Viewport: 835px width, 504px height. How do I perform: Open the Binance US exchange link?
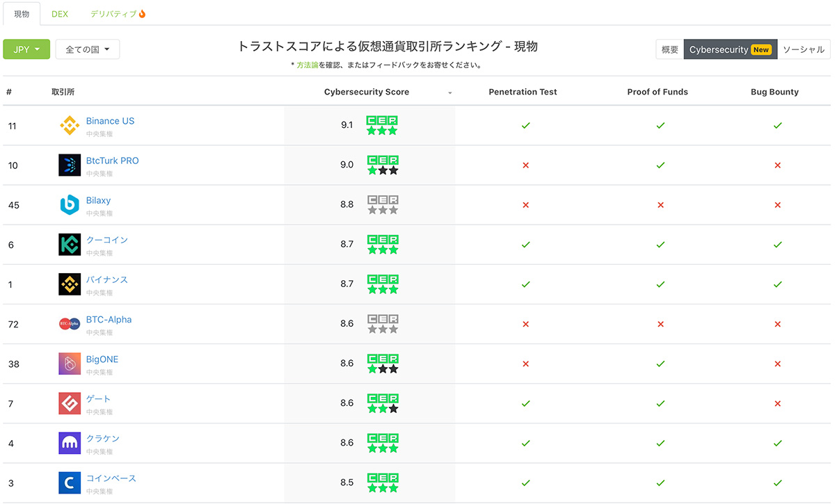pos(110,121)
